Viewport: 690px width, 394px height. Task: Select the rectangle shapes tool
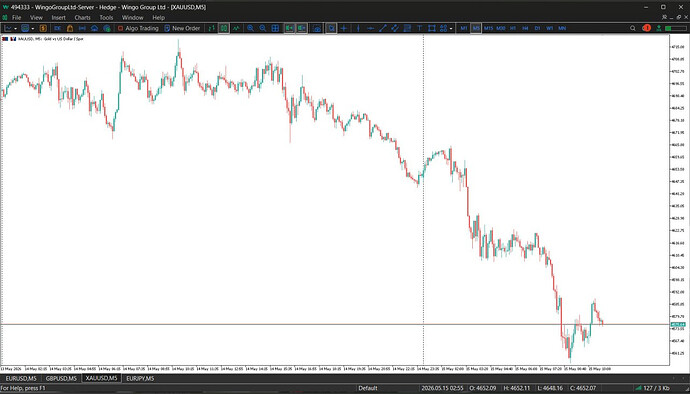432,28
